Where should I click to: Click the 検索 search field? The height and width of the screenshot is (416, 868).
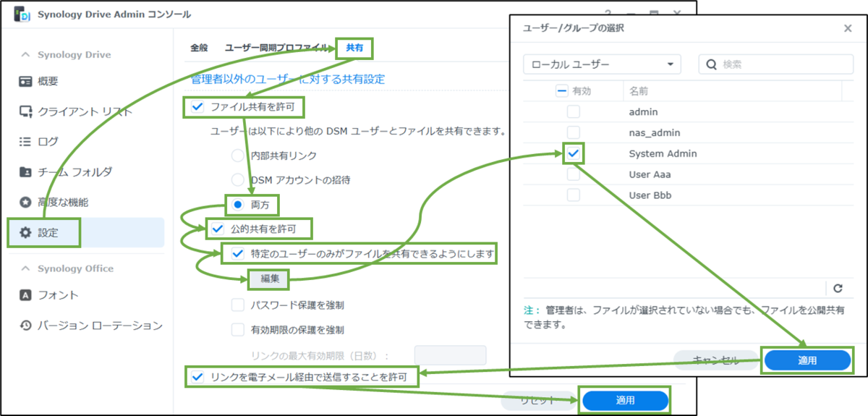(775, 64)
